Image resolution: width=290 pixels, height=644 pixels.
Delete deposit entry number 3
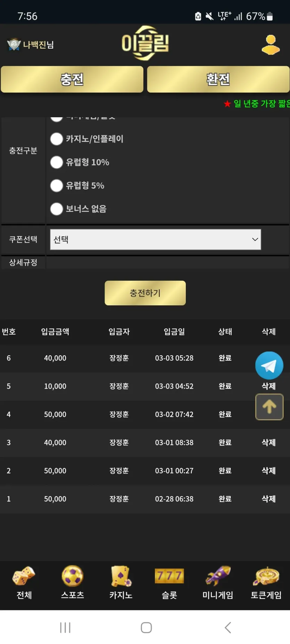pyautogui.click(x=268, y=442)
